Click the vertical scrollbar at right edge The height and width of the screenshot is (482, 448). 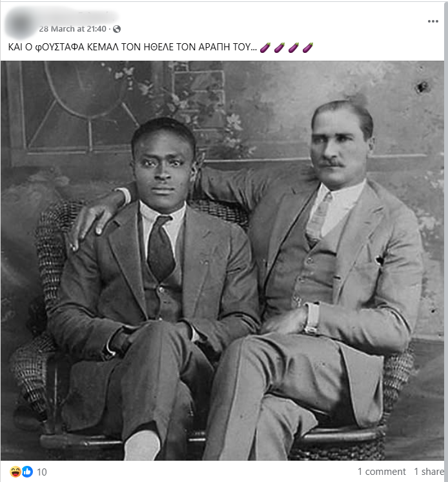[446, 241]
